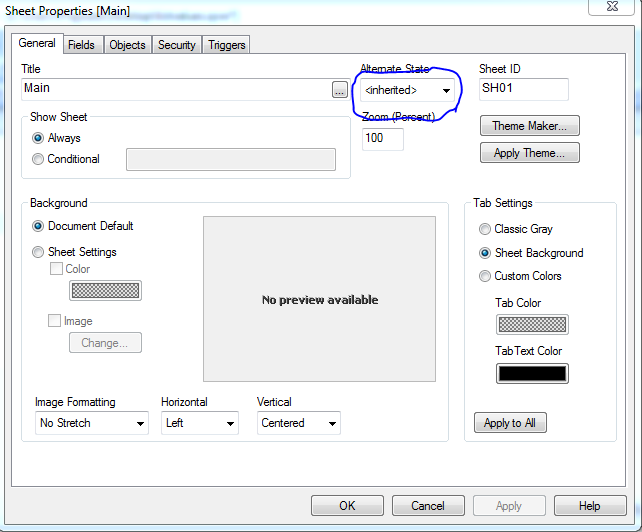642x532 pixels.
Task: Open the Horizontal alignment dropdown
Action: tap(200, 423)
